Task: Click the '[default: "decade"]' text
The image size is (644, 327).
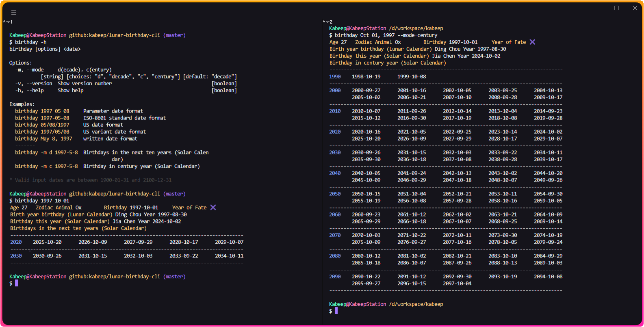Action: tap(210, 77)
